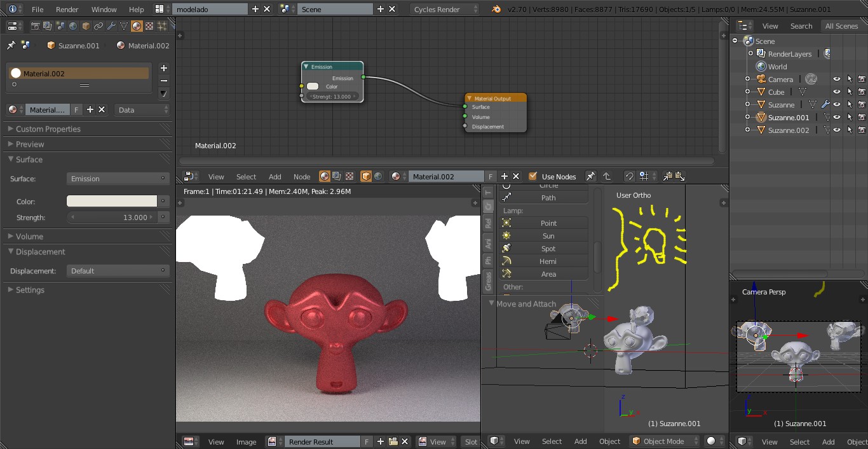The image size is (868, 449).
Task: Remove the material slot with the minus button
Action: click(x=163, y=81)
